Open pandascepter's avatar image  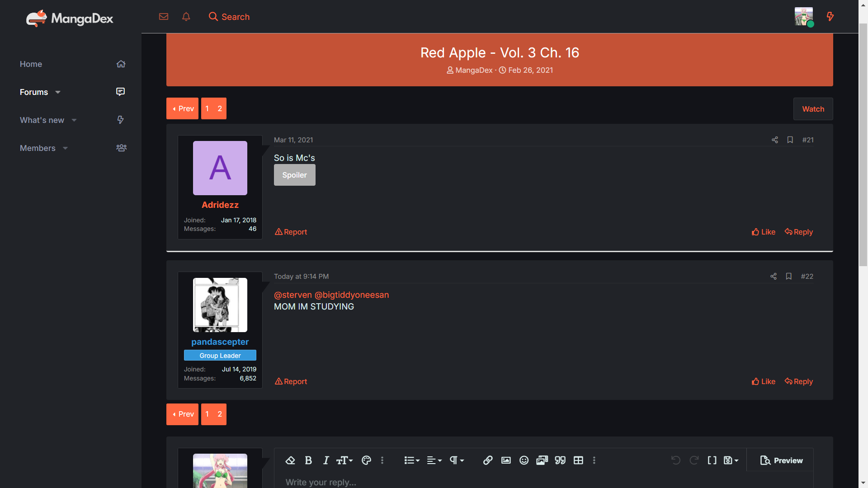click(220, 305)
